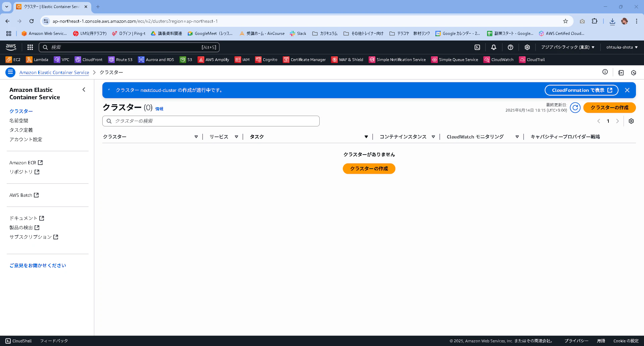Open the EC2 shortcut
This screenshot has height=346, width=644.
pyautogui.click(x=13, y=60)
